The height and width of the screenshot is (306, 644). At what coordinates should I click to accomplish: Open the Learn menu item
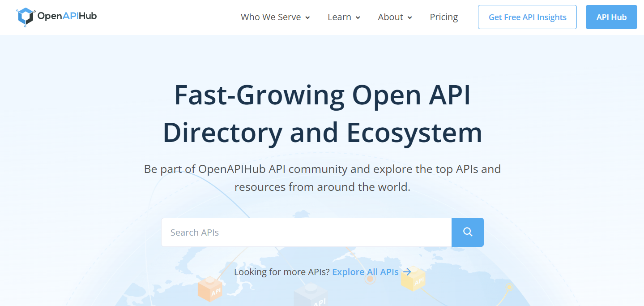tap(344, 17)
